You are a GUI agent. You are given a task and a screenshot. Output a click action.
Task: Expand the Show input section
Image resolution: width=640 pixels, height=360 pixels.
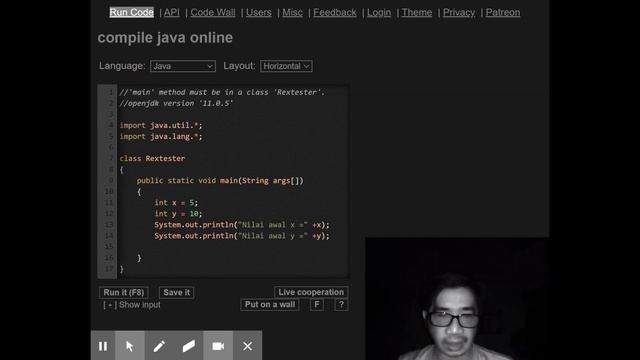click(131, 305)
